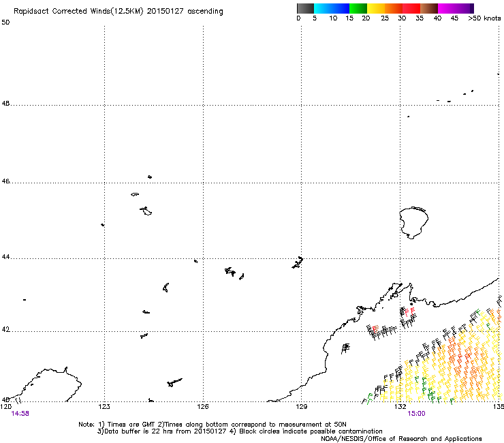Screen dimensions: 504x443
Task: Click the legend tick label '40'
Action: pos(437,18)
